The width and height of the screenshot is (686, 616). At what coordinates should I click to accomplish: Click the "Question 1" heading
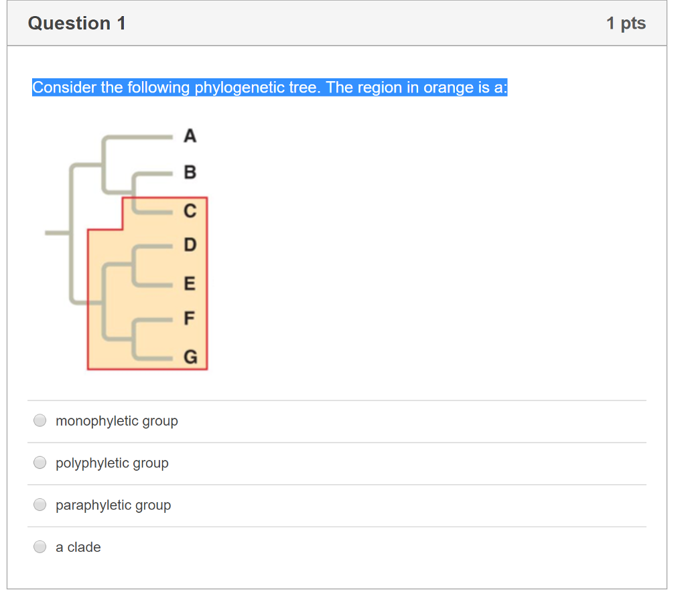coord(77,23)
